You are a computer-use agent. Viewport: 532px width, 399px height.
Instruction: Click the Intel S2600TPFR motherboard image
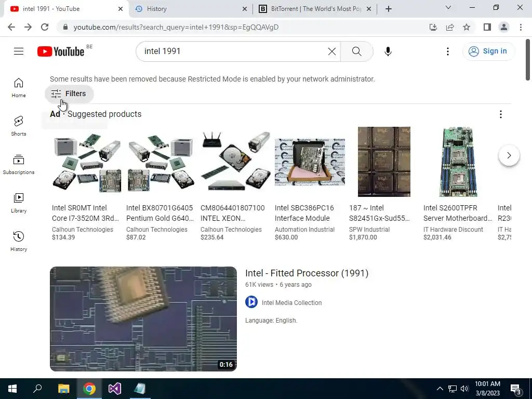(x=458, y=162)
